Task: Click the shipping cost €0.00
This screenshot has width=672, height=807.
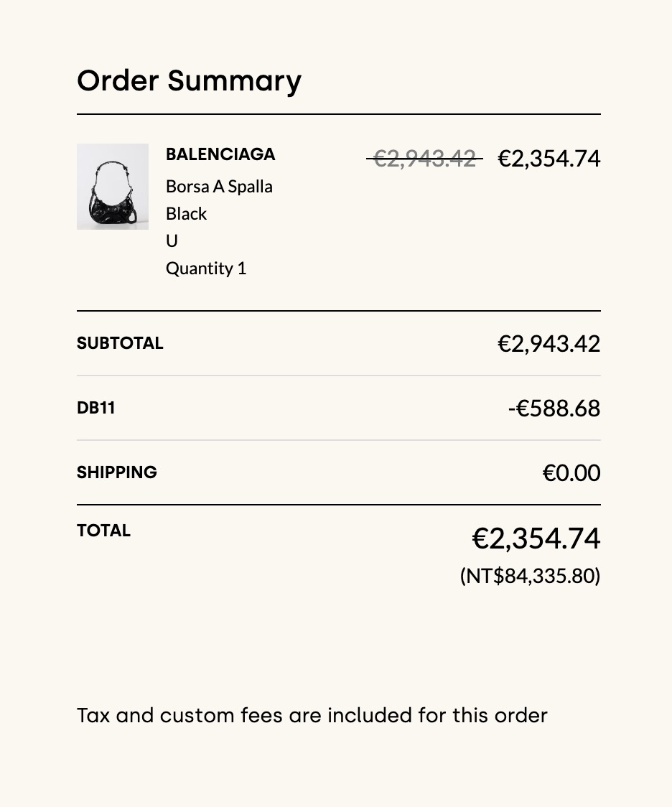Action: [x=571, y=472]
